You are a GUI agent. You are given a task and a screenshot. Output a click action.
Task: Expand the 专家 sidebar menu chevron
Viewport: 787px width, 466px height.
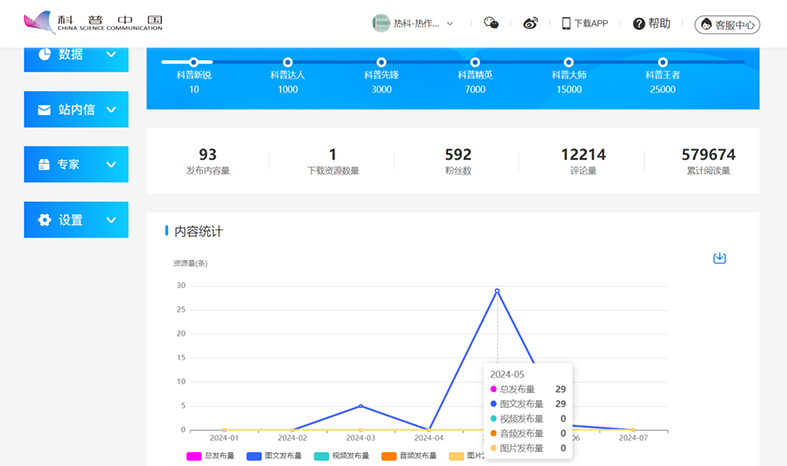click(111, 165)
